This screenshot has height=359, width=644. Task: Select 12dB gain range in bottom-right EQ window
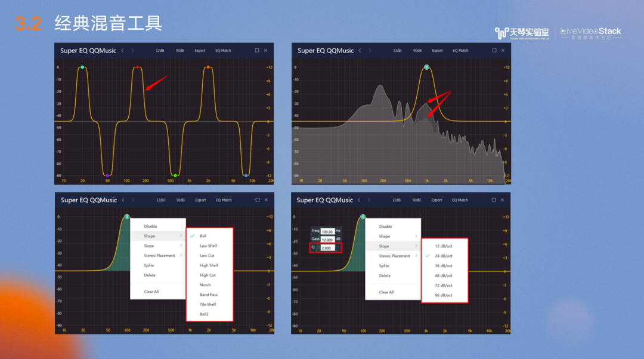click(397, 200)
